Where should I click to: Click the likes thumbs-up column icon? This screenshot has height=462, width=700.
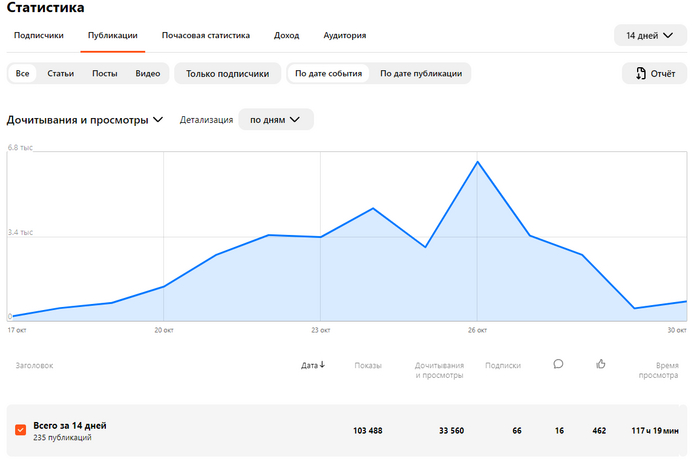(x=601, y=364)
